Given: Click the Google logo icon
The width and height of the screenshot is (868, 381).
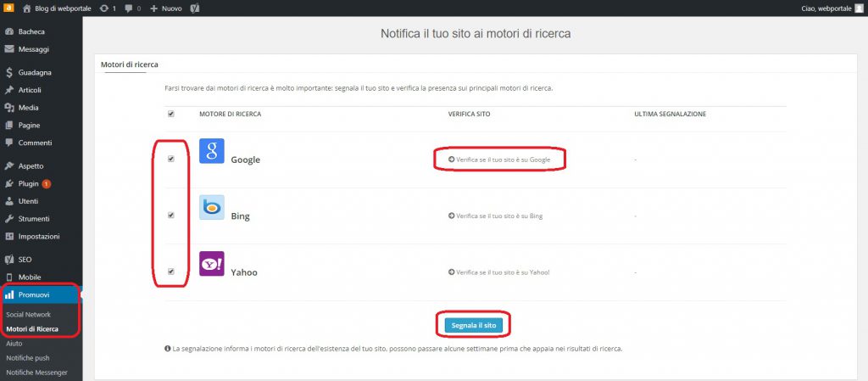Looking at the screenshot, I should click(212, 150).
